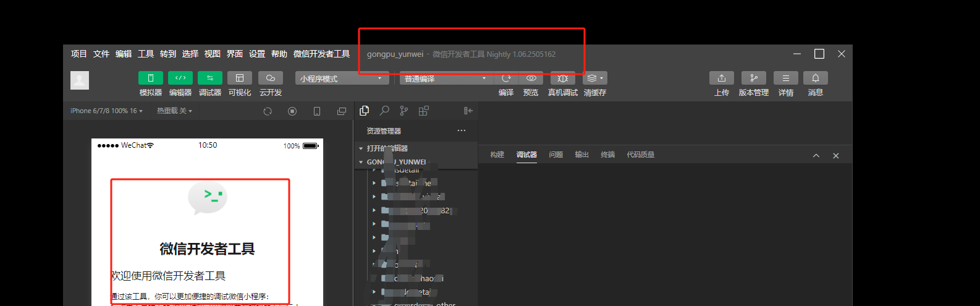Click the chat bubble logo in simulator
Image resolution: width=980 pixels, height=306 pixels.
click(208, 198)
